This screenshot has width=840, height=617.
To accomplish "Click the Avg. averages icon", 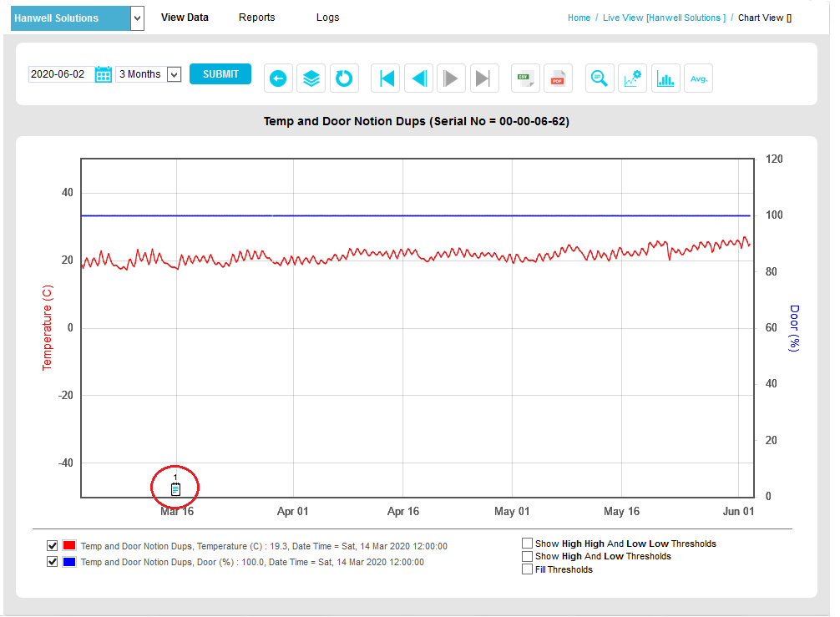I will [x=698, y=78].
